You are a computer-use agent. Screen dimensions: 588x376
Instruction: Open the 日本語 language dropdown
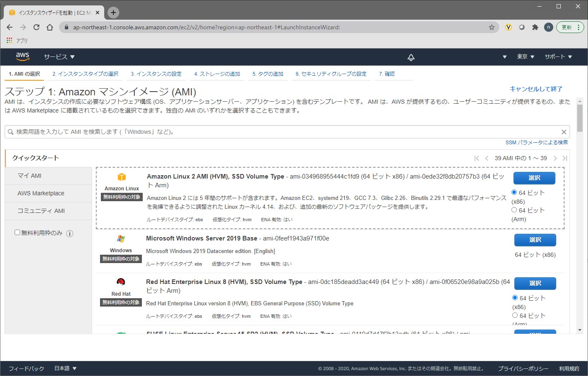coord(65,368)
